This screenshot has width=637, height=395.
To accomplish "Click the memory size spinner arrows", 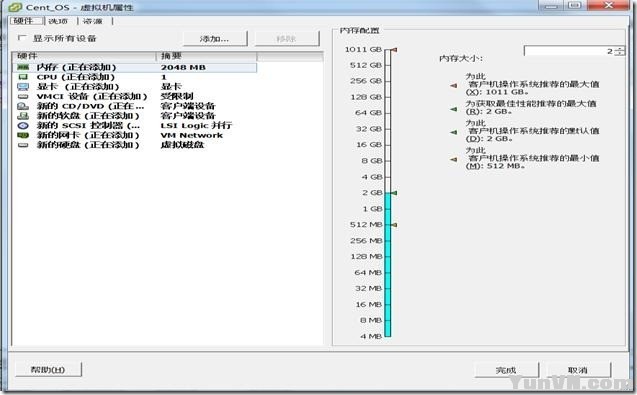I will point(620,51).
